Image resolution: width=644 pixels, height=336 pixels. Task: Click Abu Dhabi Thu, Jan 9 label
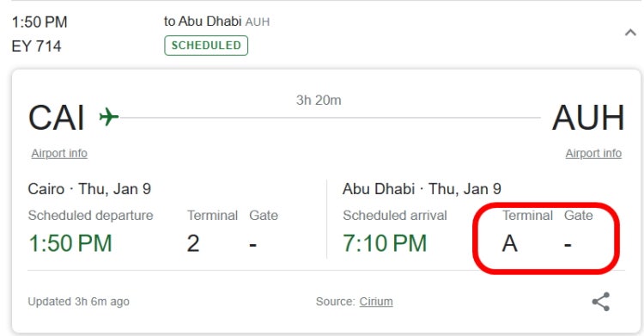422,189
